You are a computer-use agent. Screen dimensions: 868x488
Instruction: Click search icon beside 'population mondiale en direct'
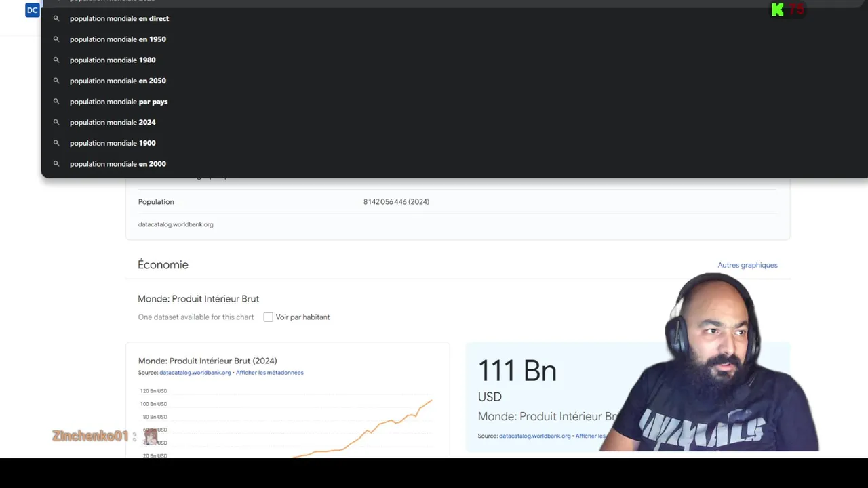click(56, 18)
